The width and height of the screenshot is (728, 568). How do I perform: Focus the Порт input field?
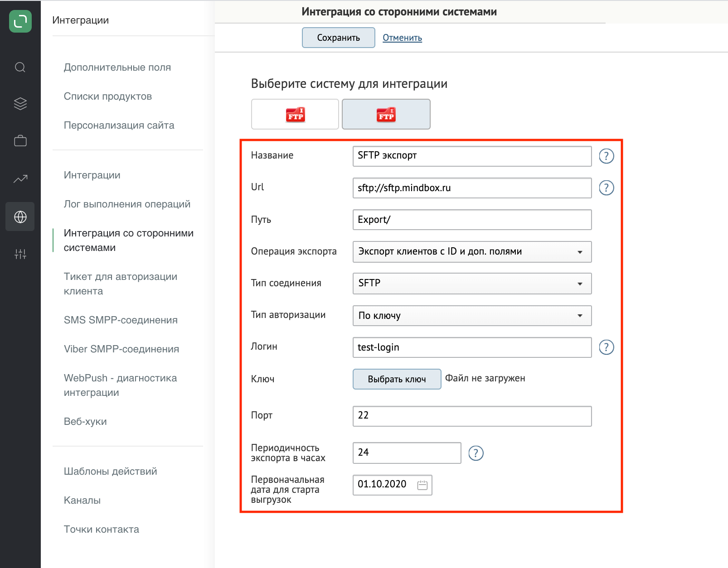point(472,416)
